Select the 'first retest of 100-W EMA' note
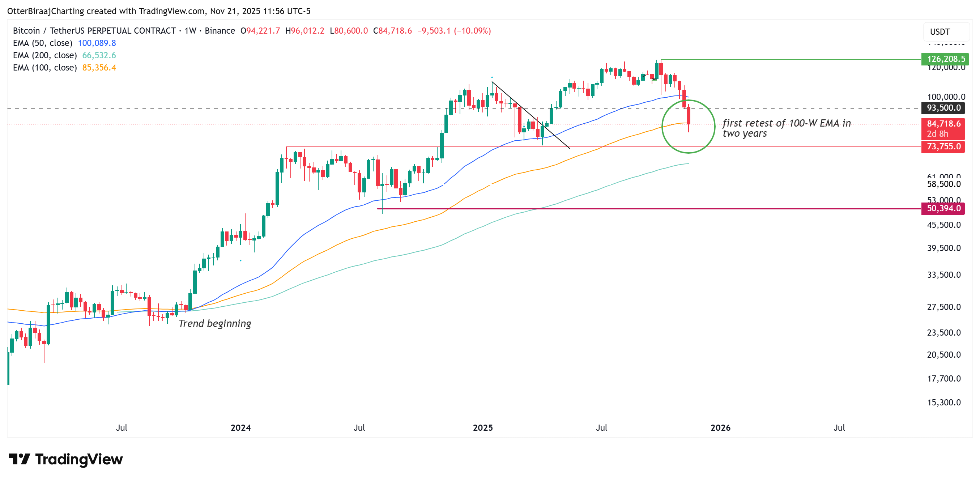This screenshot has height=481, width=980. (x=786, y=128)
